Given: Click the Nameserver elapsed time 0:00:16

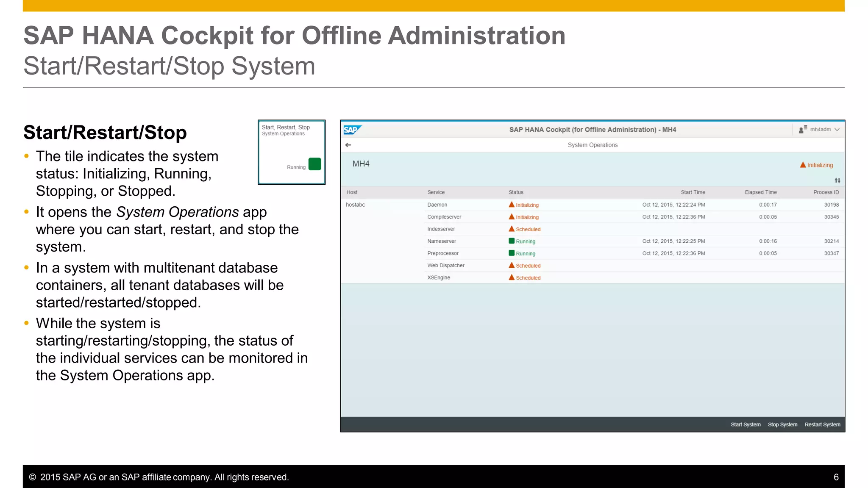Looking at the screenshot, I should [x=768, y=241].
